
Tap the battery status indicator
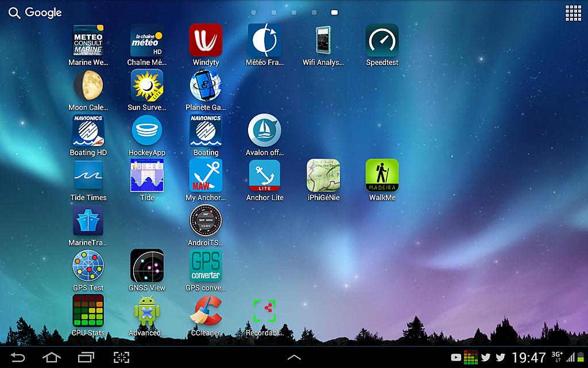click(x=581, y=357)
